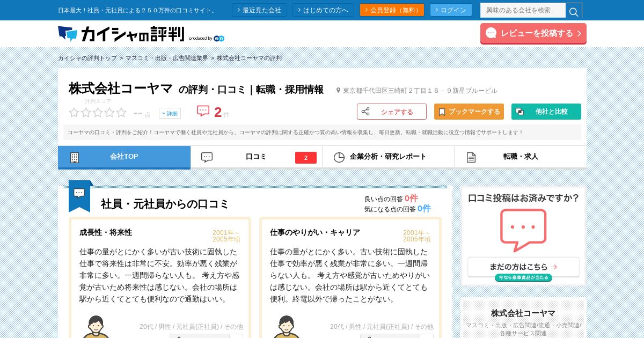Click the document icon on 転職・求人 tab
The height and width of the screenshot is (338, 644).
[x=471, y=157]
